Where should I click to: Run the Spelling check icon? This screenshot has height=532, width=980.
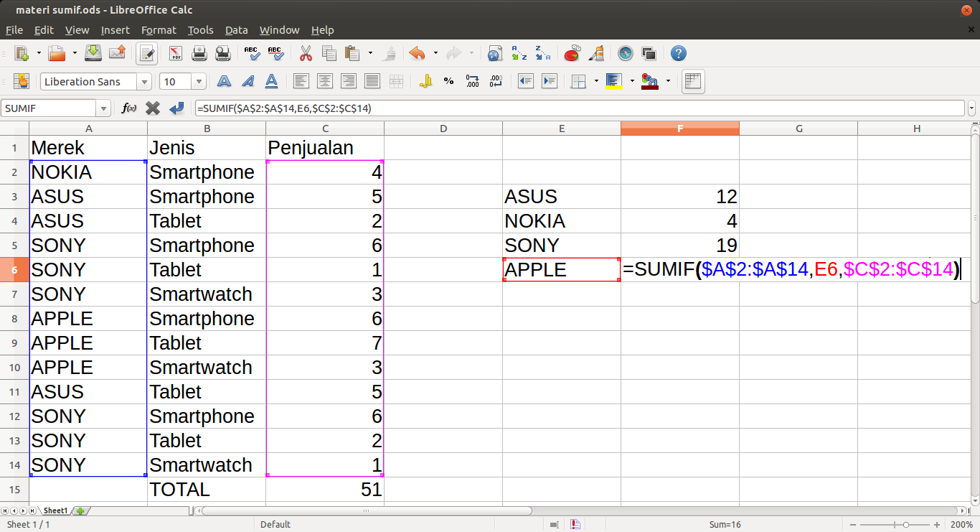252,53
